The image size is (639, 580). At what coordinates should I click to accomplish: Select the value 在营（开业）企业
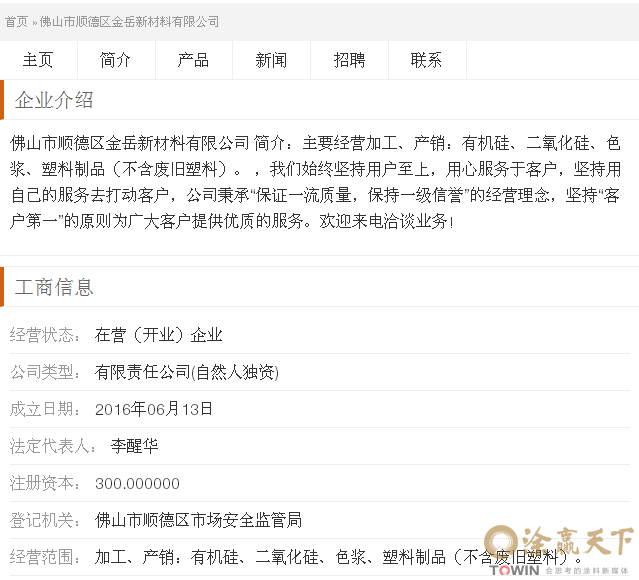pyautogui.click(x=159, y=335)
